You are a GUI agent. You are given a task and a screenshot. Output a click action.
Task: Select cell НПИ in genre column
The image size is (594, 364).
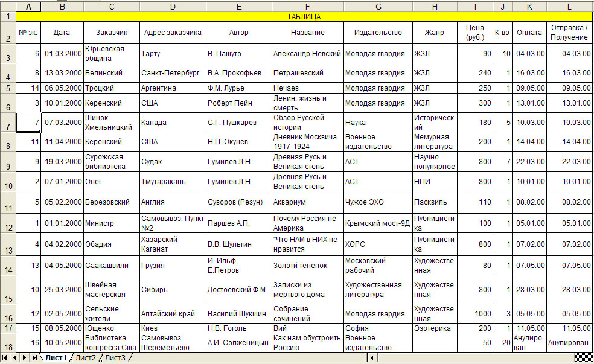pos(435,182)
